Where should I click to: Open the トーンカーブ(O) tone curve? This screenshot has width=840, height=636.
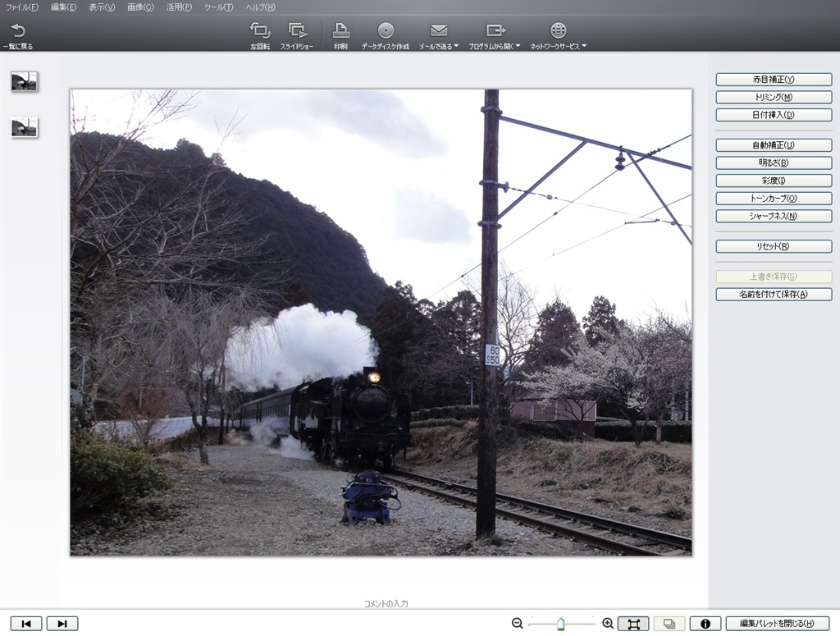[x=774, y=199]
